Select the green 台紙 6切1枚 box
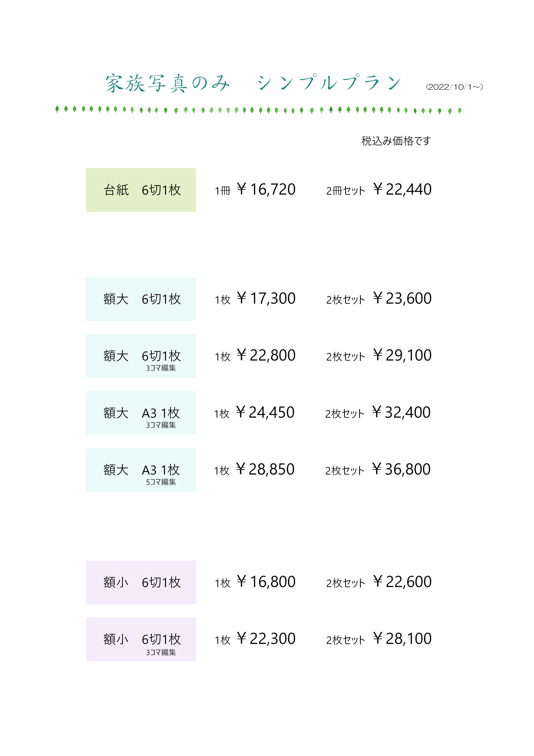 (141, 190)
